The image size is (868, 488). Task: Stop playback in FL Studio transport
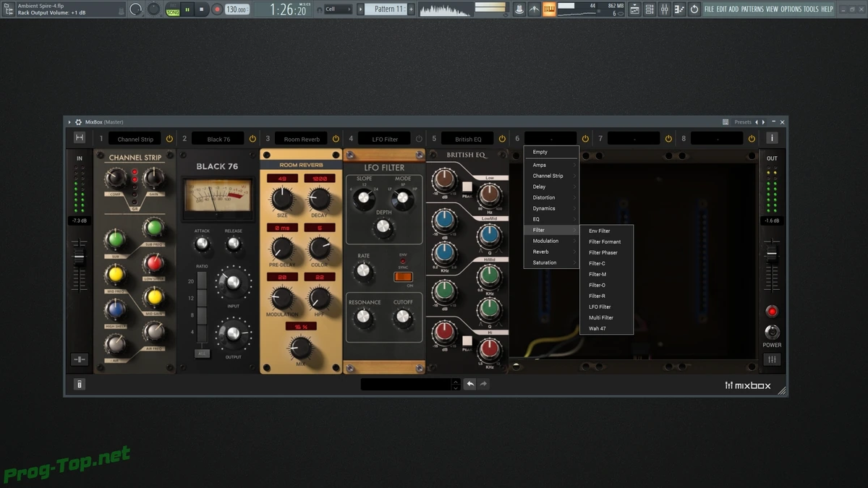pos(203,9)
